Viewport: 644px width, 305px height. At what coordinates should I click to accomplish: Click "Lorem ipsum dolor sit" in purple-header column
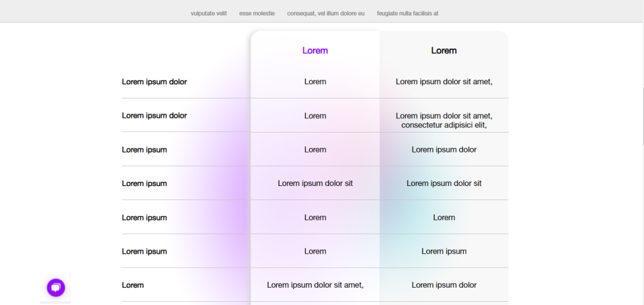[315, 183]
